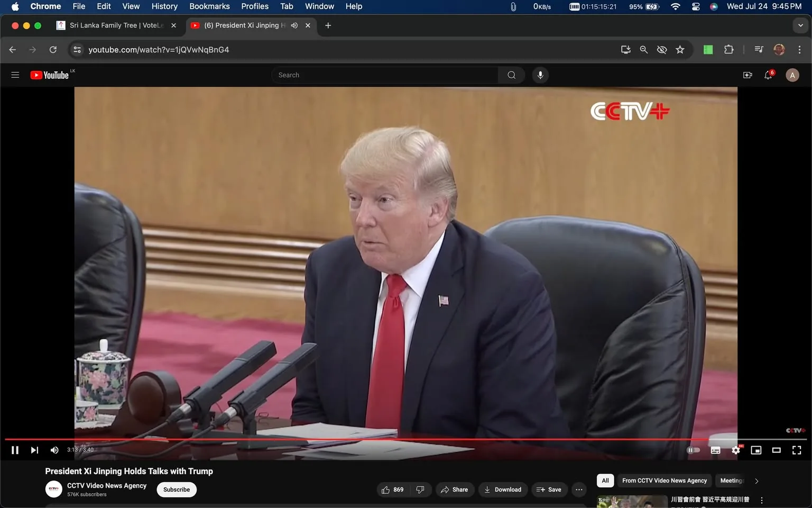Dislike the video
Viewport: 812px width, 508px height.
[x=420, y=489]
